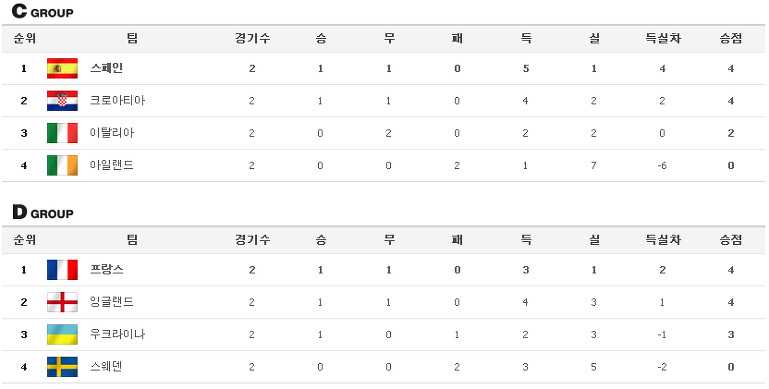Click the Italy flag icon
This screenshot has width=769, height=389.
click(62, 133)
